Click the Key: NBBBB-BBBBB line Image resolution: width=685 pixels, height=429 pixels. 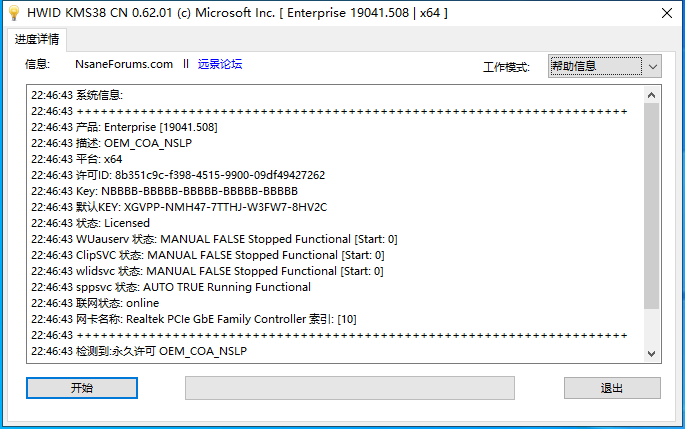pyautogui.click(x=164, y=191)
